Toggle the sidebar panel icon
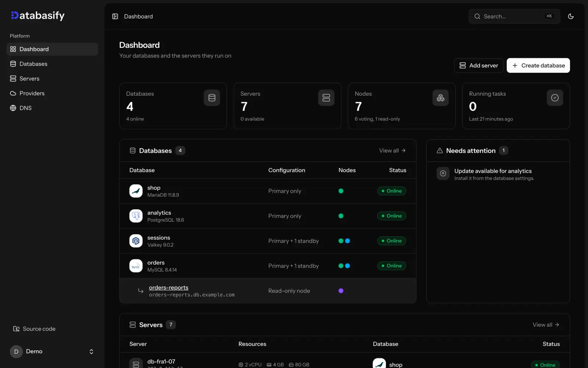 point(115,16)
